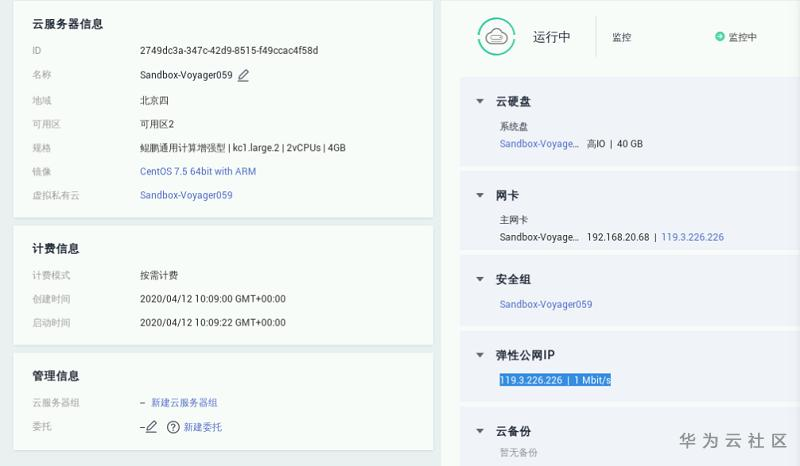The image size is (800, 466).
Task: Click the highlighted 119.3.226.226 | 1 Mbit/s elastic IP
Action: tap(555, 380)
